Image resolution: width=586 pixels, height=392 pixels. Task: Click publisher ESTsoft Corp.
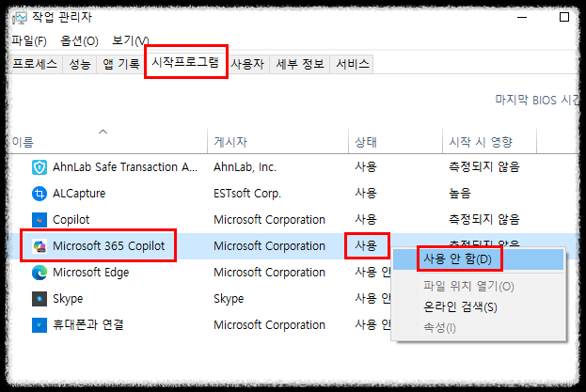coord(247,194)
